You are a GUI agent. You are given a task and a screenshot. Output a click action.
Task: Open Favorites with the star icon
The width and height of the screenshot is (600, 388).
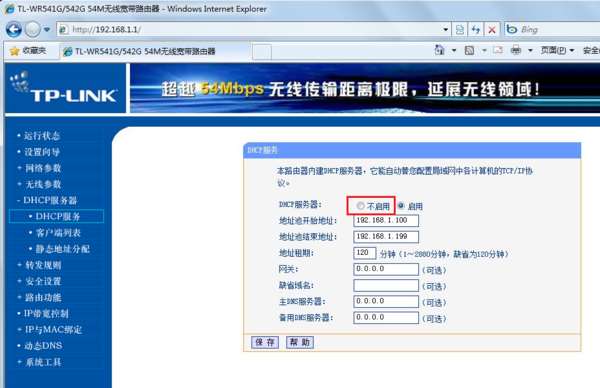click(28, 51)
